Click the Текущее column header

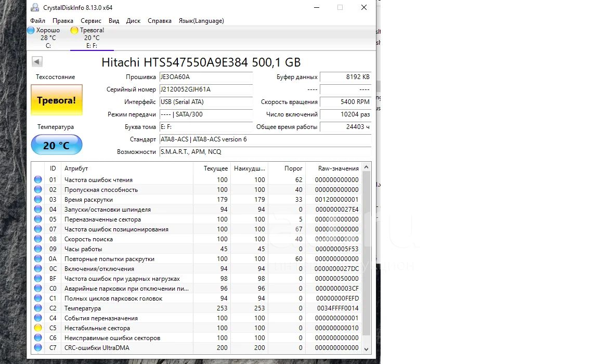[211, 168]
